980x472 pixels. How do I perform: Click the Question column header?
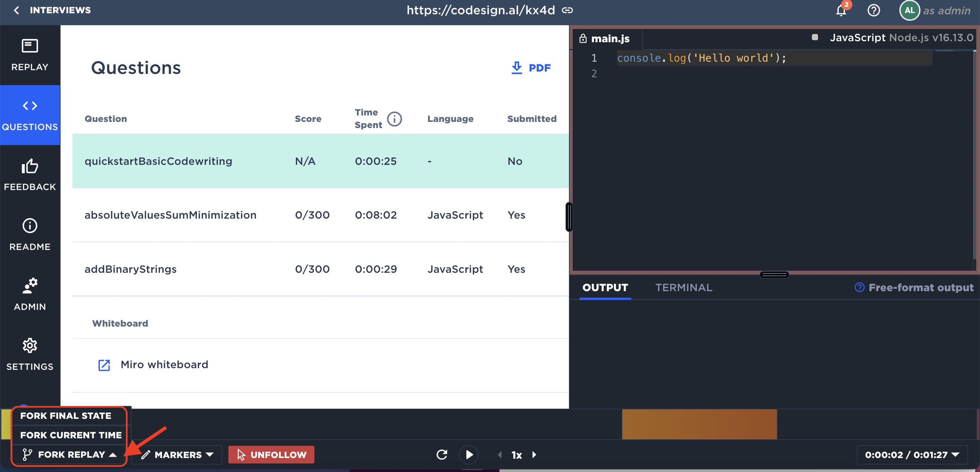point(105,119)
